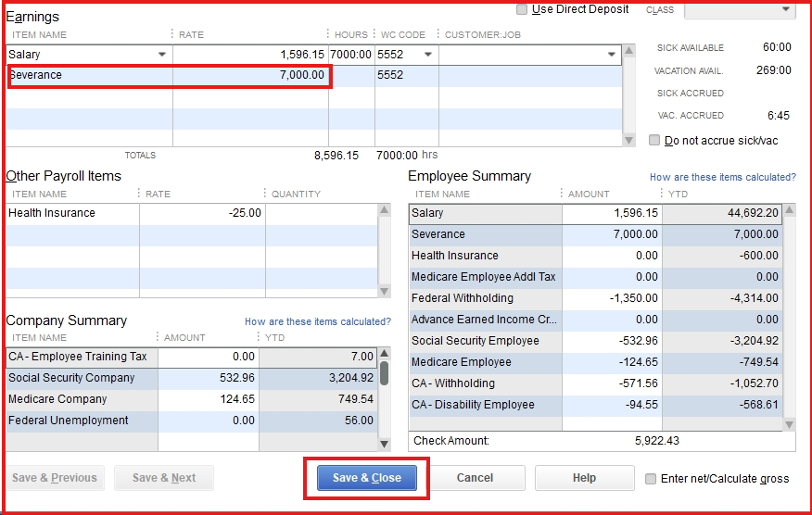Open the Class dropdown
The width and height of the screenshot is (812, 515).
(787, 9)
